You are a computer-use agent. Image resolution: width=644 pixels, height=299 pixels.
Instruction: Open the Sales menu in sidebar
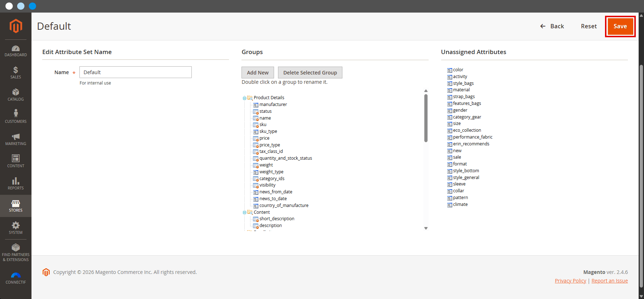pos(16,73)
